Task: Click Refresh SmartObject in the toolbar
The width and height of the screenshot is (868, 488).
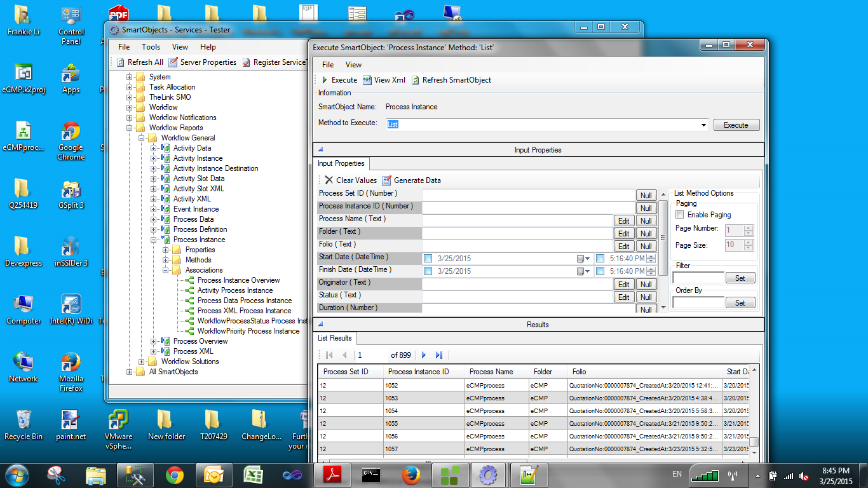Action: [x=451, y=80]
